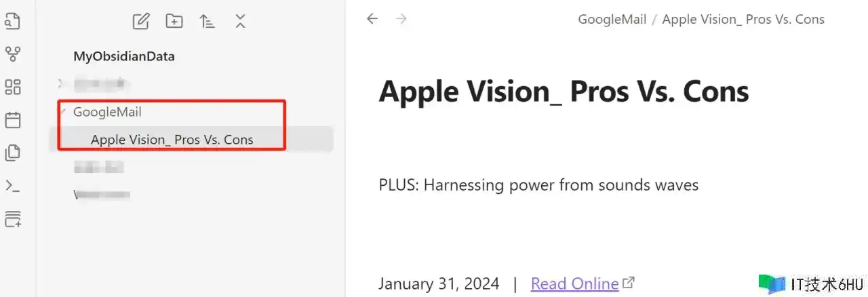
Task: Expand the blurred folder above GoogleMail
Action: pos(60,84)
